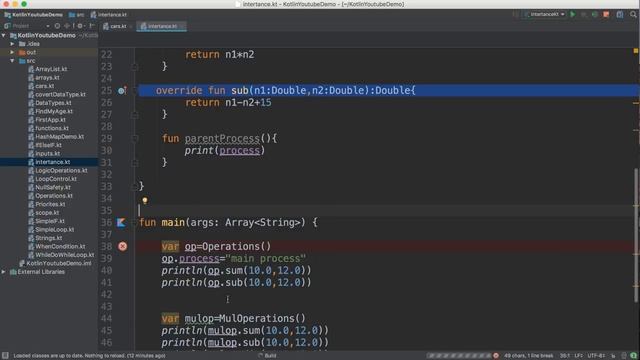
Task: Start debugging with the bug icon
Action: pyautogui.click(x=584, y=15)
